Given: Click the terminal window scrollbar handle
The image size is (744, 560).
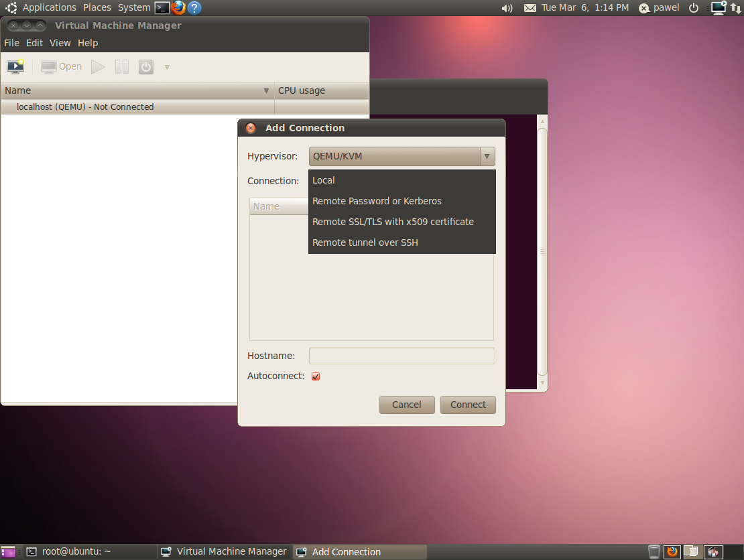Looking at the screenshot, I should [x=542, y=252].
